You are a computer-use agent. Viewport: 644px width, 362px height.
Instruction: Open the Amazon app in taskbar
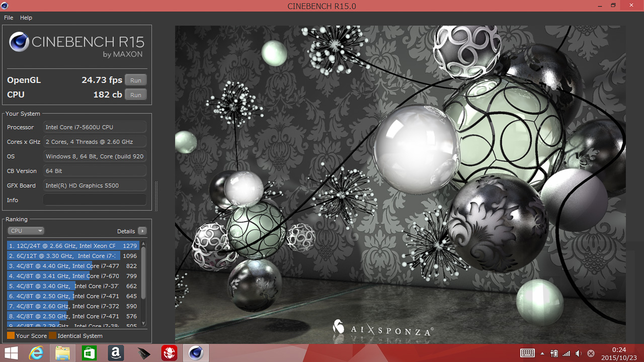pyautogui.click(x=116, y=353)
